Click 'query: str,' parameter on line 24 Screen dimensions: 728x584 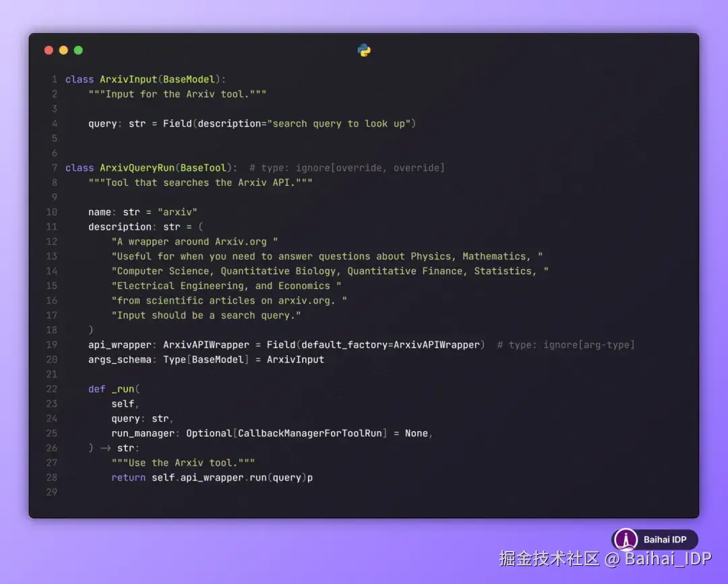(142, 419)
